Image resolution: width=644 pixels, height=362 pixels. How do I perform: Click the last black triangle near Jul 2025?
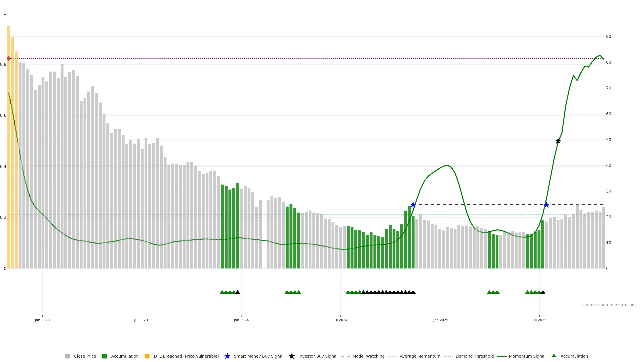(543, 292)
